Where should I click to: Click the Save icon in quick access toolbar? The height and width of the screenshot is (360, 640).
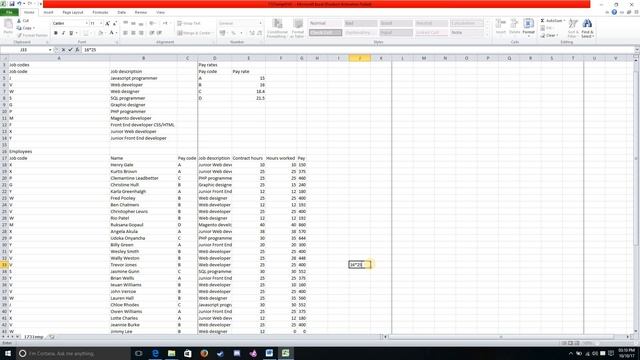click(11, 4)
